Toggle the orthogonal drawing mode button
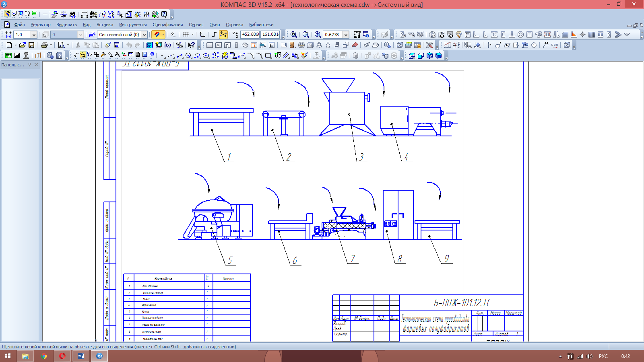The width and height of the screenshot is (644, 362). [214, 35]
